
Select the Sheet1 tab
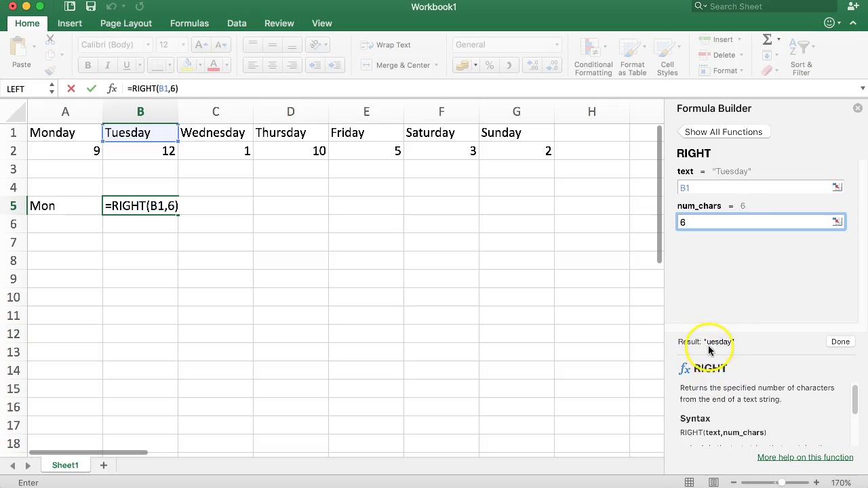tap(65, 465)
